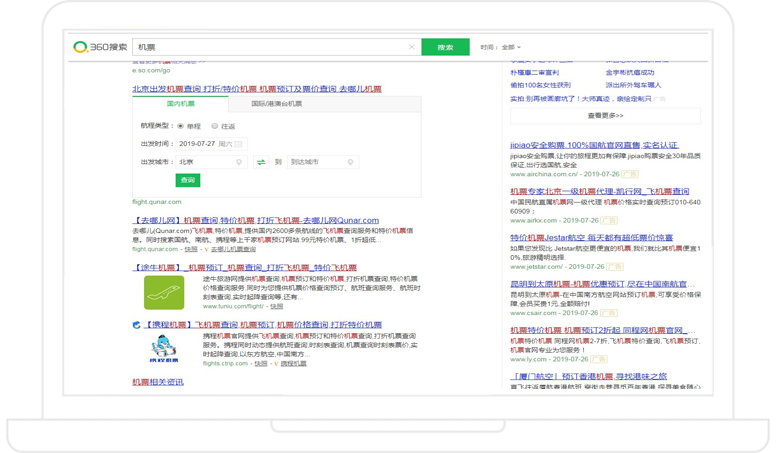Click the 360搜索 logo

[x=100, y=47]
